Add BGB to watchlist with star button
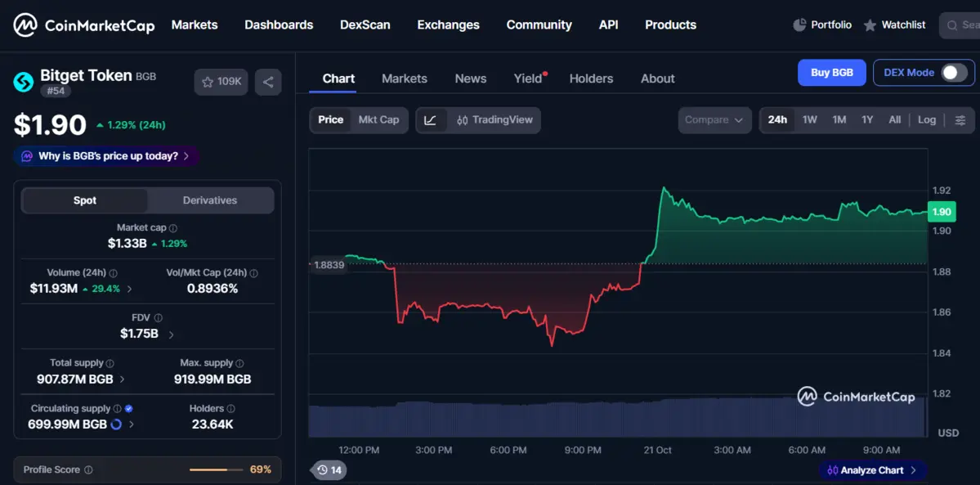Screen dimensions: 980x485 click(x=222, y=82)
